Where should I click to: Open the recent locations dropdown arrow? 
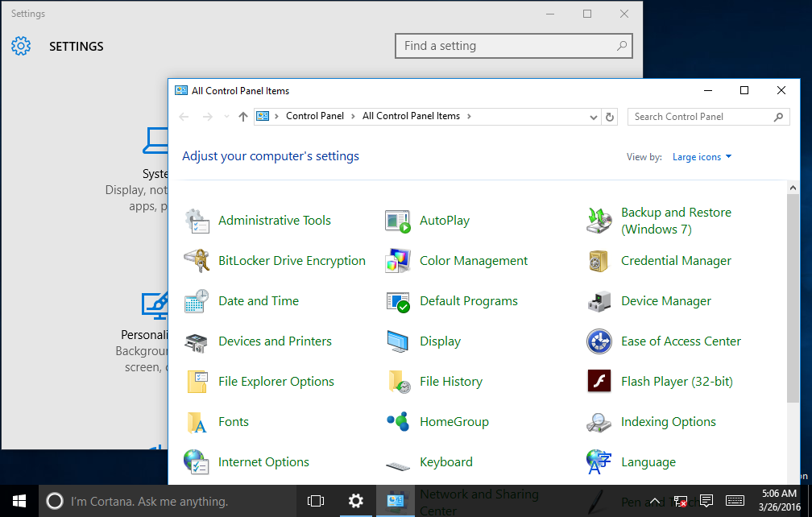(x=226, y=117)
